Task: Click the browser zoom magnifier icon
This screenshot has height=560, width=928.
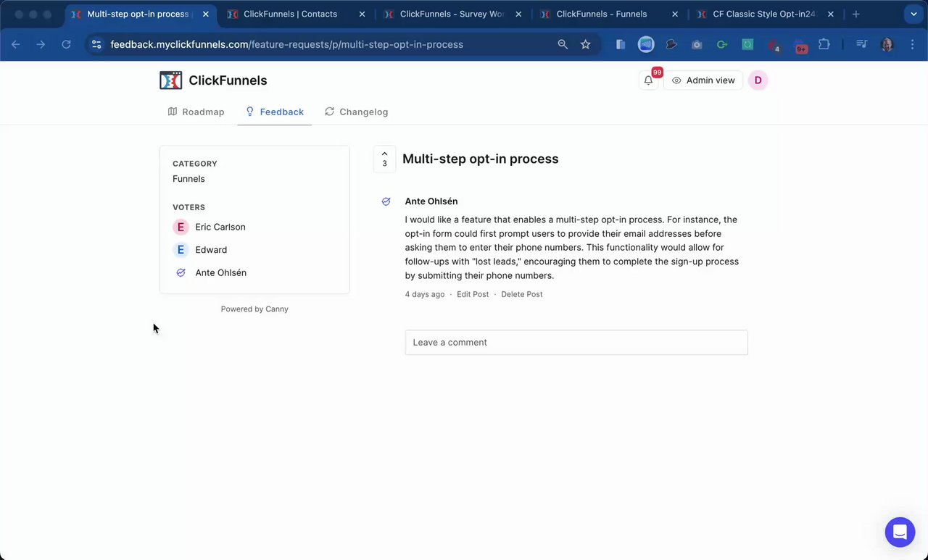Action: (x=563, y=44)
